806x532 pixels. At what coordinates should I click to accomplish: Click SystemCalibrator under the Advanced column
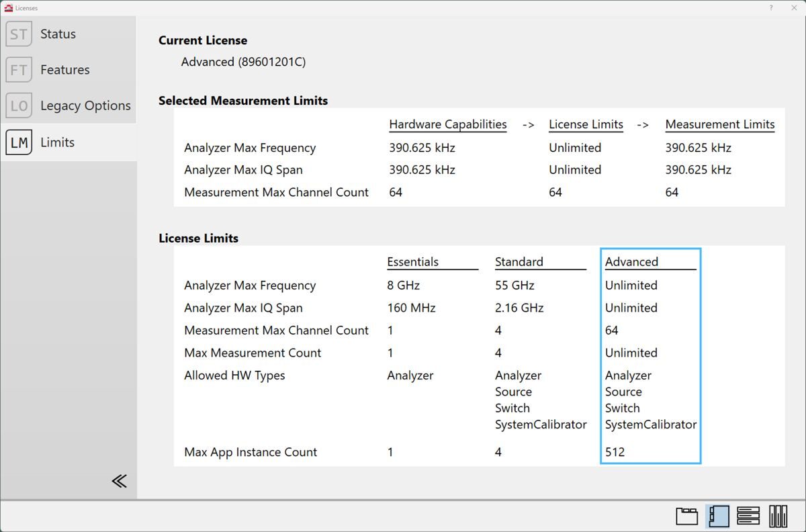coord(651,425)
